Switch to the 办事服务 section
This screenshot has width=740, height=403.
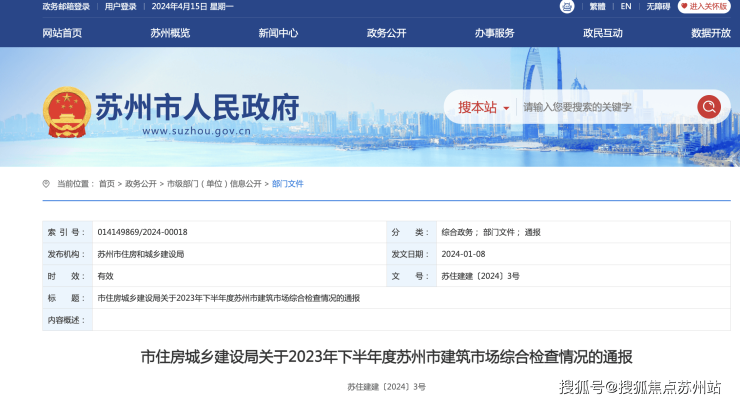click(494, 33)
